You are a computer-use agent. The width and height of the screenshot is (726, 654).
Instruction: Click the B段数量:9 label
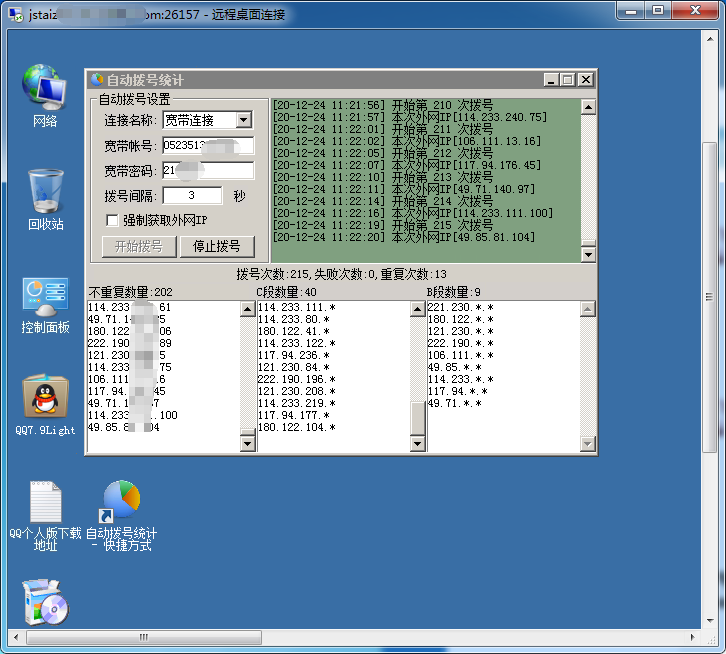click(x=454, y=292)
